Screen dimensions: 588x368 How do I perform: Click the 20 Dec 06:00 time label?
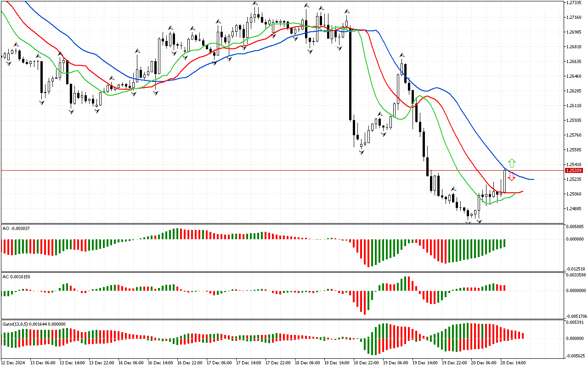[484, 363]
